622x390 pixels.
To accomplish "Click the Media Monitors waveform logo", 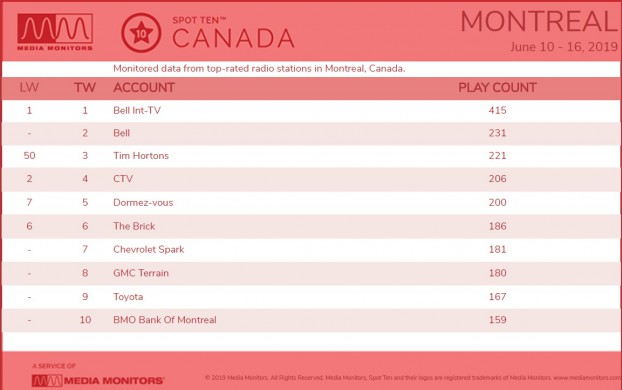I will pos(55,32).
